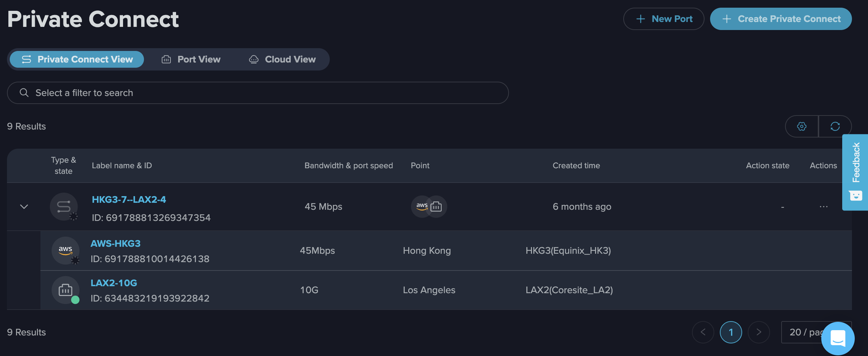This screenshot has width=868, height=356.
Task: Click the table settings gear icon
Action: point(801,126)
